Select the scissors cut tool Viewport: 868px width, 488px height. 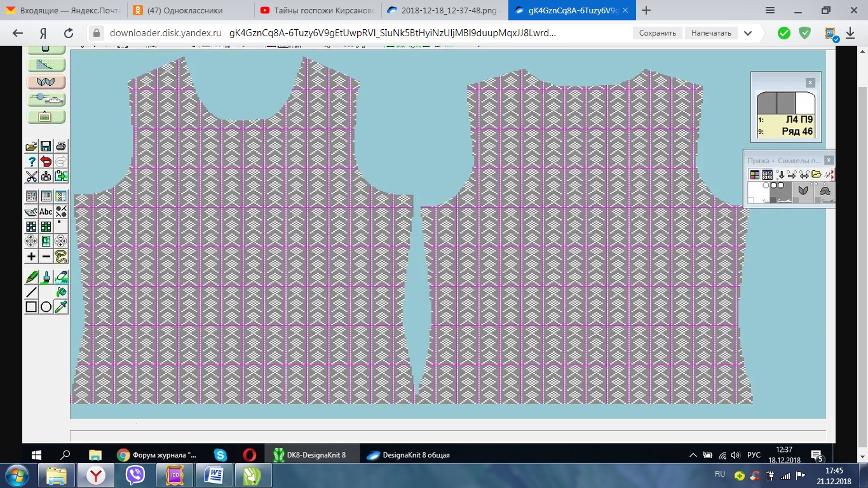[31, 177]
